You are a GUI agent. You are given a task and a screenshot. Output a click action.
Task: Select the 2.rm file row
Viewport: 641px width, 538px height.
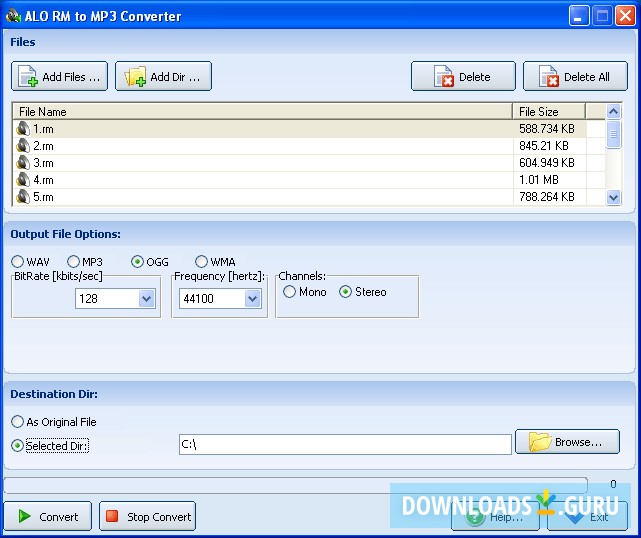(x=309, y=146)
